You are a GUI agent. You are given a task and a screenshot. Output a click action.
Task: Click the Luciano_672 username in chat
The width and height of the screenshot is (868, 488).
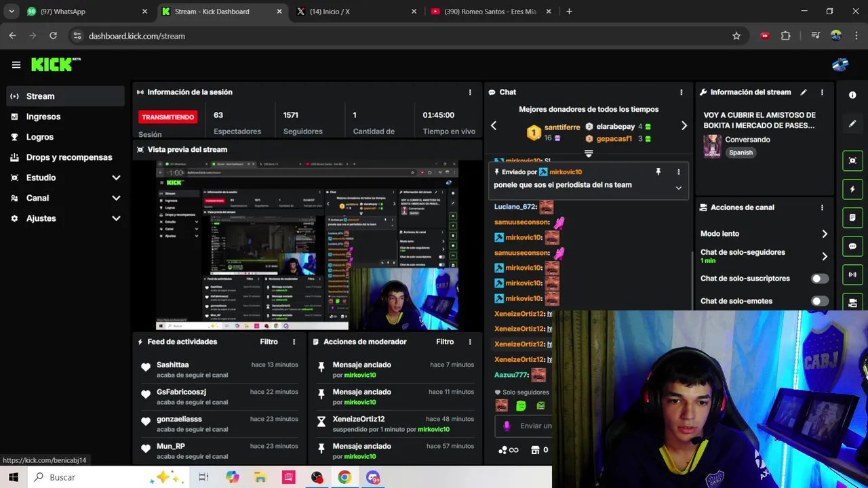point(515,207)
